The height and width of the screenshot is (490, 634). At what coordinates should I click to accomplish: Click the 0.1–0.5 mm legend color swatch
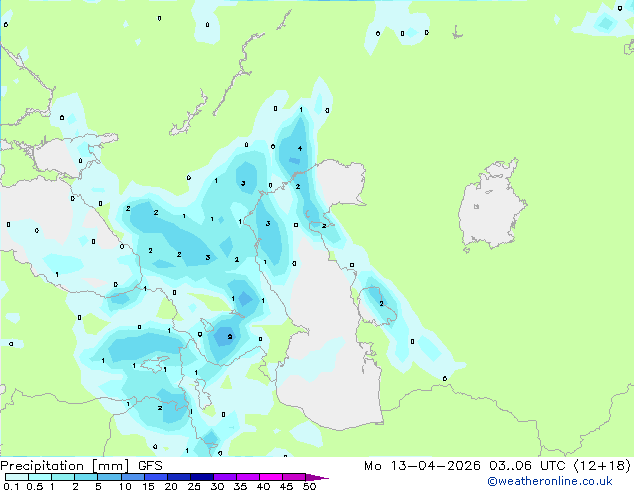point(17,477)
